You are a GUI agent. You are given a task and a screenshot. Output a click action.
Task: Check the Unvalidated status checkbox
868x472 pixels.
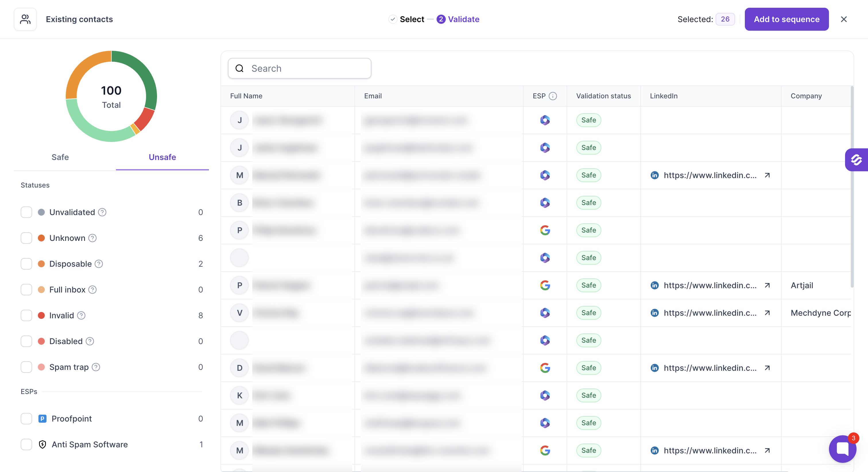[x=26, y=212]
